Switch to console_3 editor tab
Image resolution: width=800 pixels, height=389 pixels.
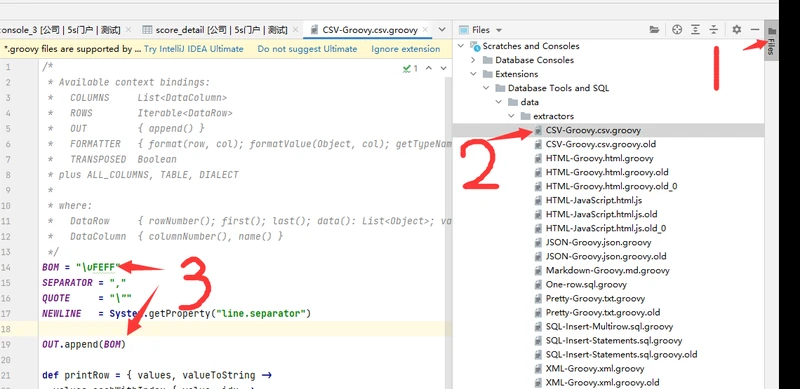pyautogui.click(x=60, y=30)
